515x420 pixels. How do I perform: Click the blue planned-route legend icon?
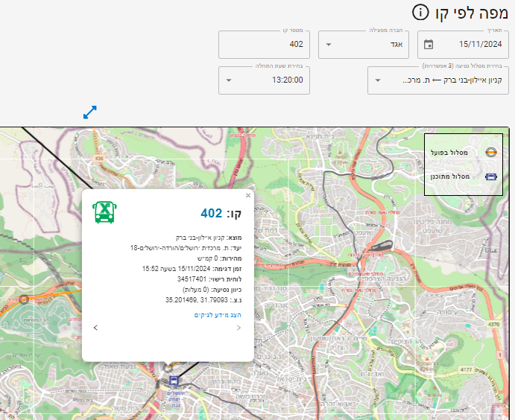coord(491,176)
